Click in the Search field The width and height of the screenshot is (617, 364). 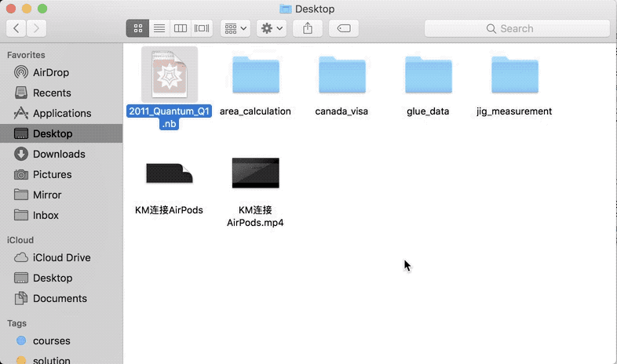(x=517, y=28)
